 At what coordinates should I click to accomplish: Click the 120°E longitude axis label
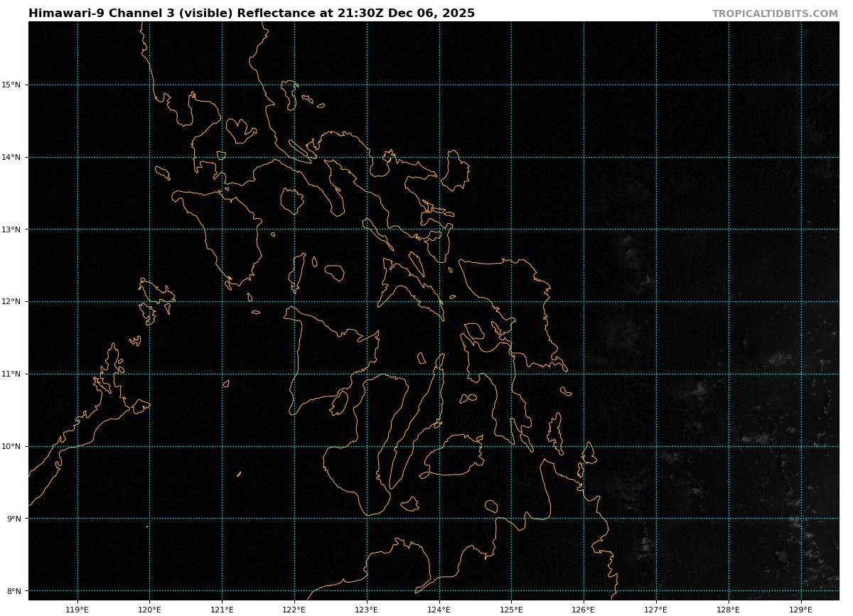(x=149, y=609)
